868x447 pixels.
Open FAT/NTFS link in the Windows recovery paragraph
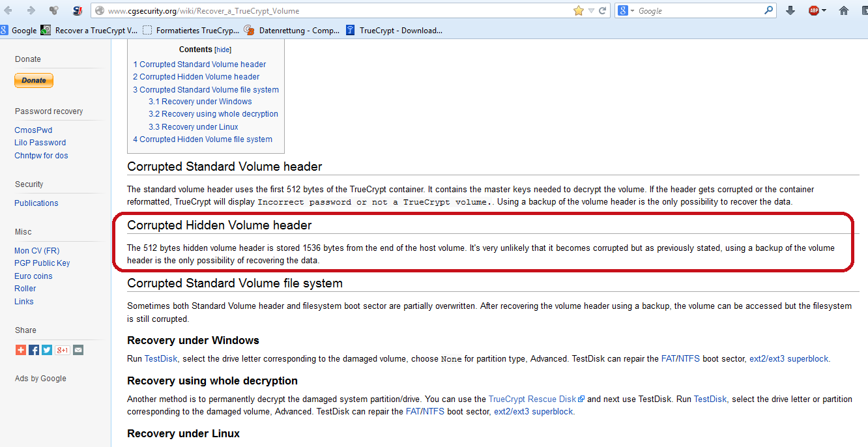point(680,359)
